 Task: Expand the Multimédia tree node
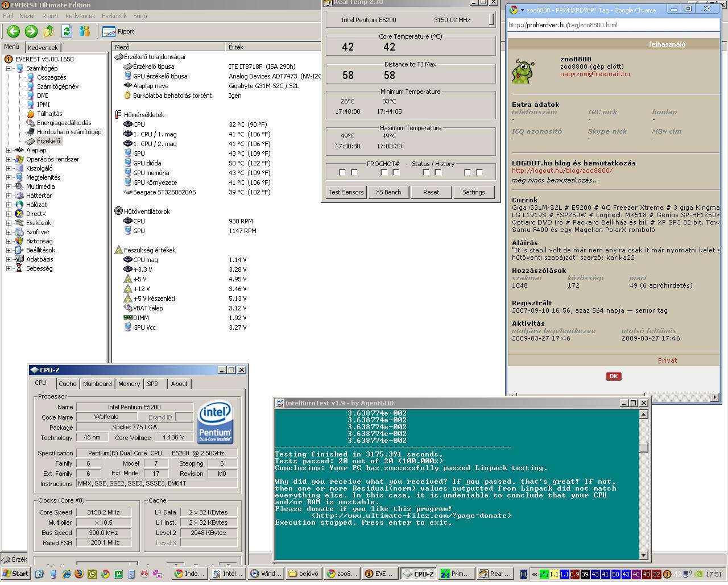[x=9, y=186]
